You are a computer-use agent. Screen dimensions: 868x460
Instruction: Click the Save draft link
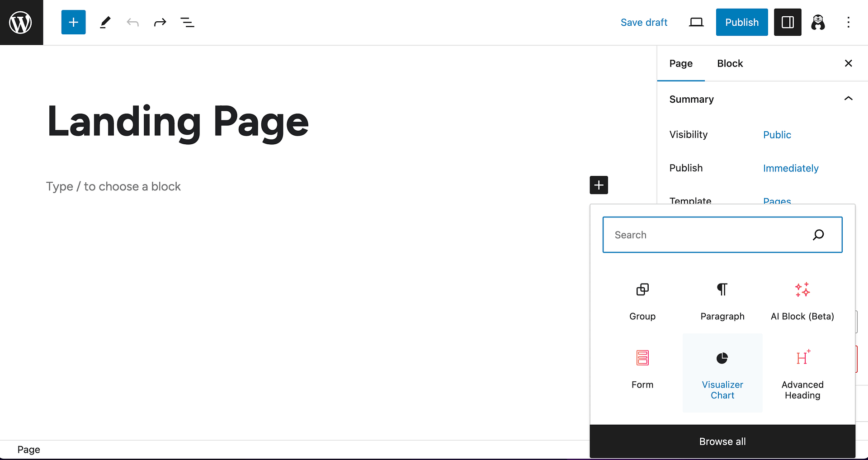click(644, 22)
